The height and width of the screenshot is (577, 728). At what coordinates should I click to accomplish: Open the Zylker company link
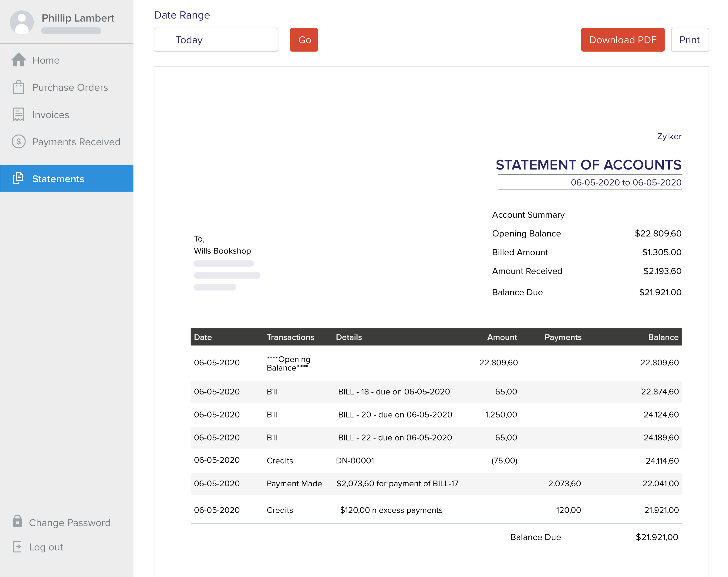(x=669, y=136)
